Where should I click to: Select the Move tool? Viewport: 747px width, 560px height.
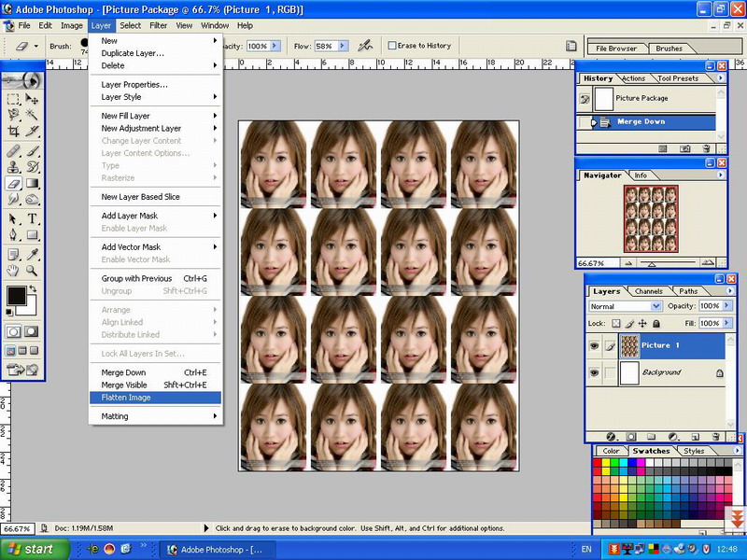32,98
